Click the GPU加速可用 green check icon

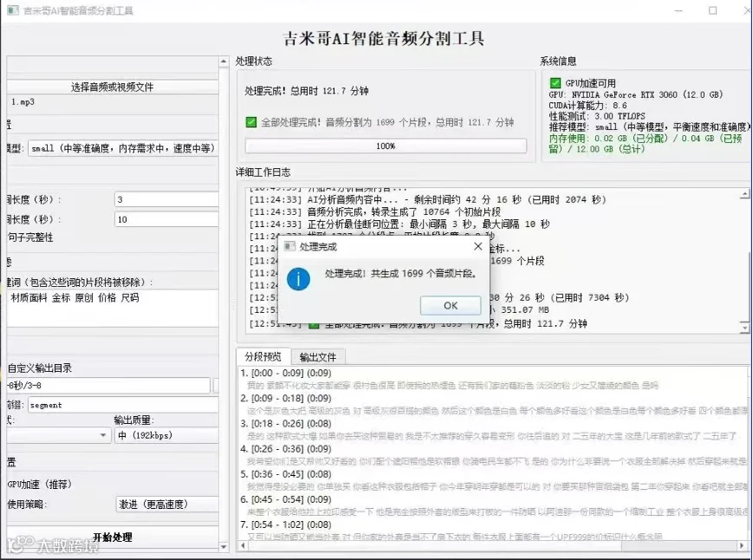click(555, 82)
